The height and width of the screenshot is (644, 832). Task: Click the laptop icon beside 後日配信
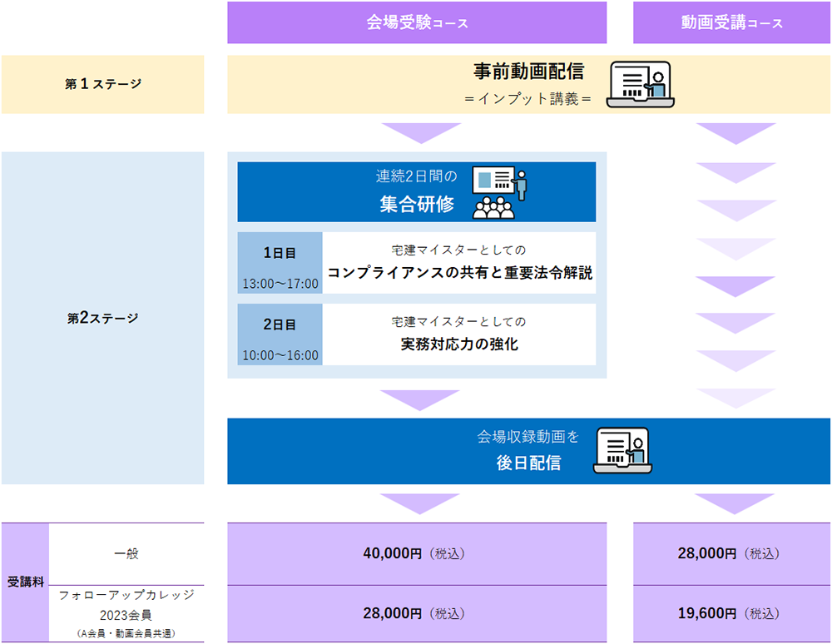622,450
